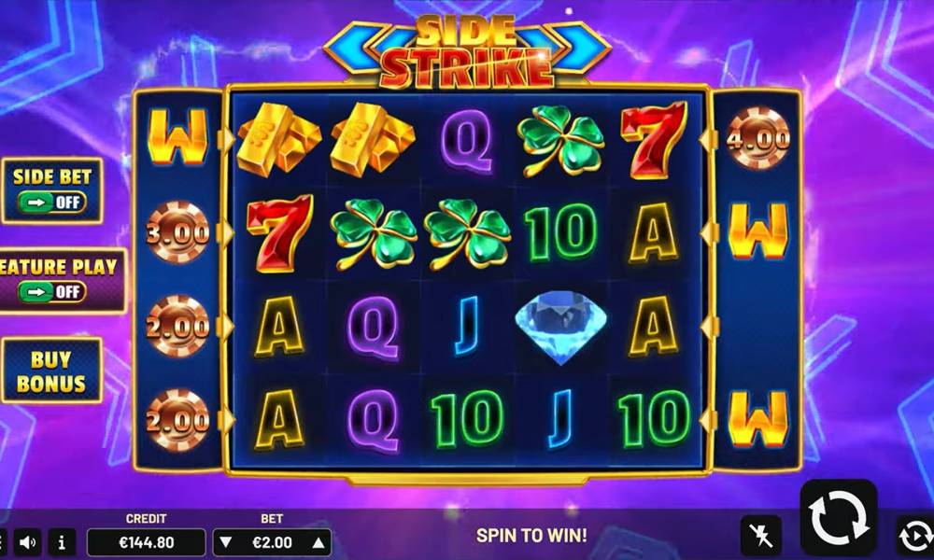Turn on the Side Bet toggle
The height and width of the screenshot is (560, 934).
51,203
